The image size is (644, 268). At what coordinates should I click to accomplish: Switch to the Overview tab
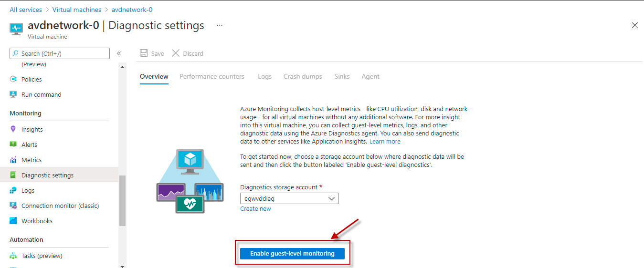154,76
